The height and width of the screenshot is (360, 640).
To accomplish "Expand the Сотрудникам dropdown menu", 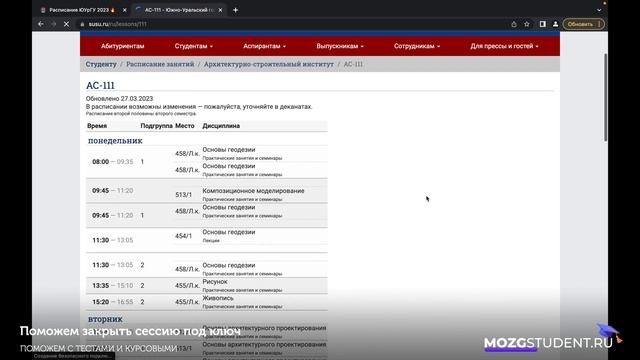I will coord(417,46).
